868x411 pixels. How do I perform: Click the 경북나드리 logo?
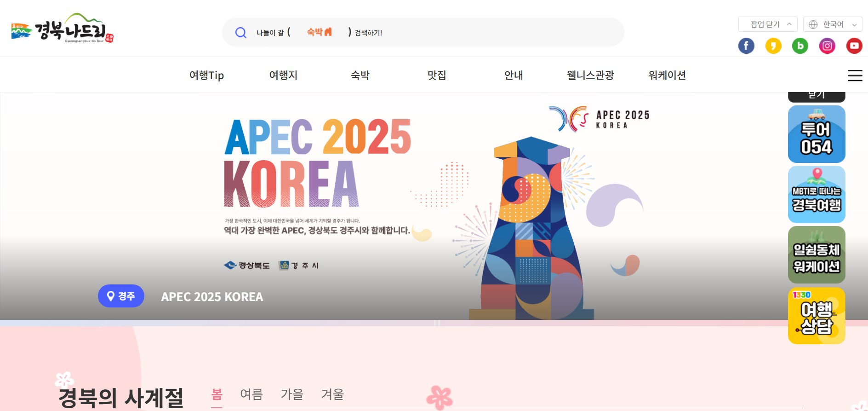[63, 29]
